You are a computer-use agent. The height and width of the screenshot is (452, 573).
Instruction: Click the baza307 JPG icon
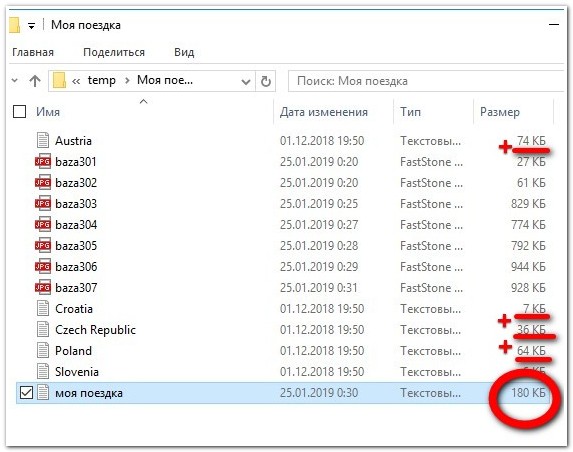click(43, 288)
